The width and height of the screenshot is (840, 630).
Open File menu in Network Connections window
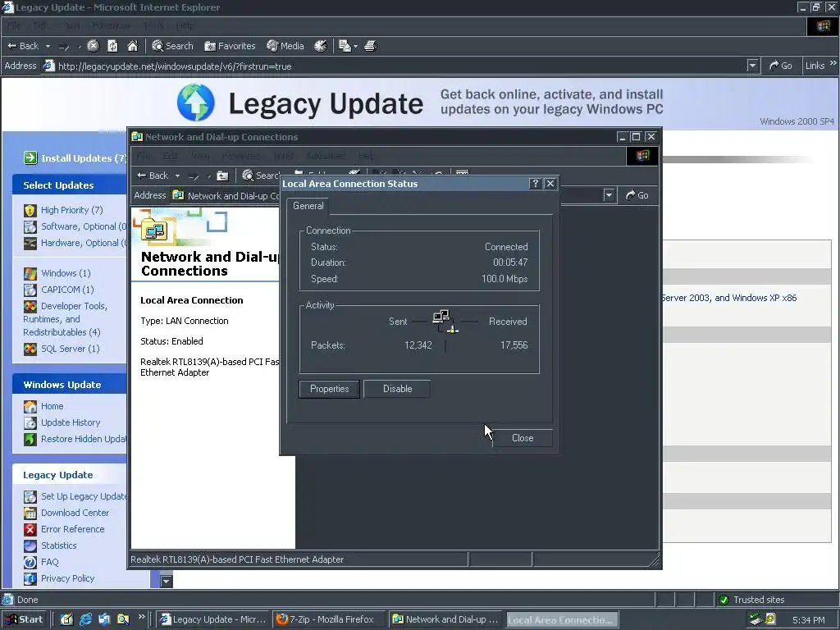point(144,156)
